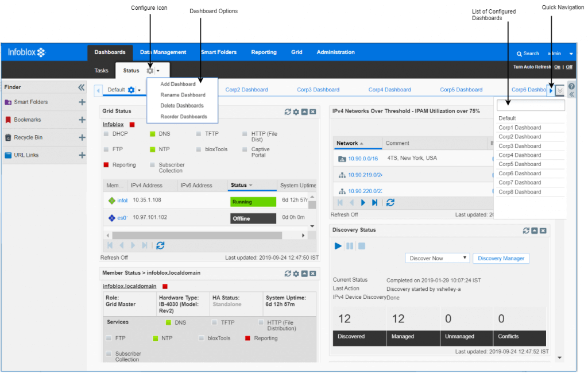Start discovery with the play button
Screen dimensions: 588x373
pos(338,246)
